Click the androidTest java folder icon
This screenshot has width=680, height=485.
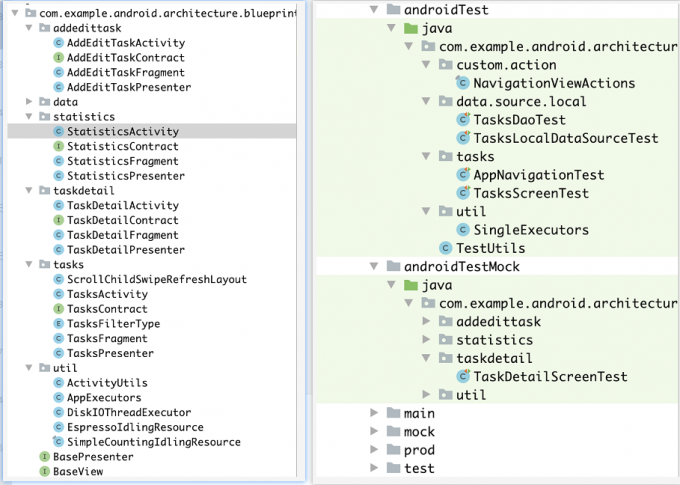pos(410,28)
